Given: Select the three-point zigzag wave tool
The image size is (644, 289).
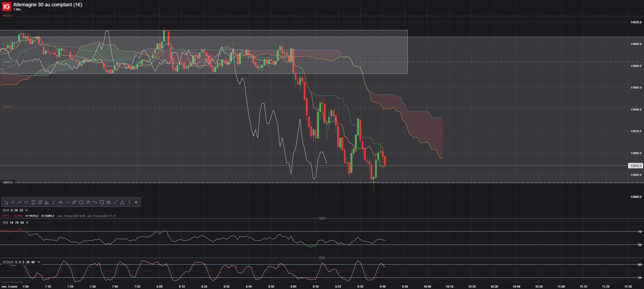Looking at the screenshot, I should click(x=26, y=202).
